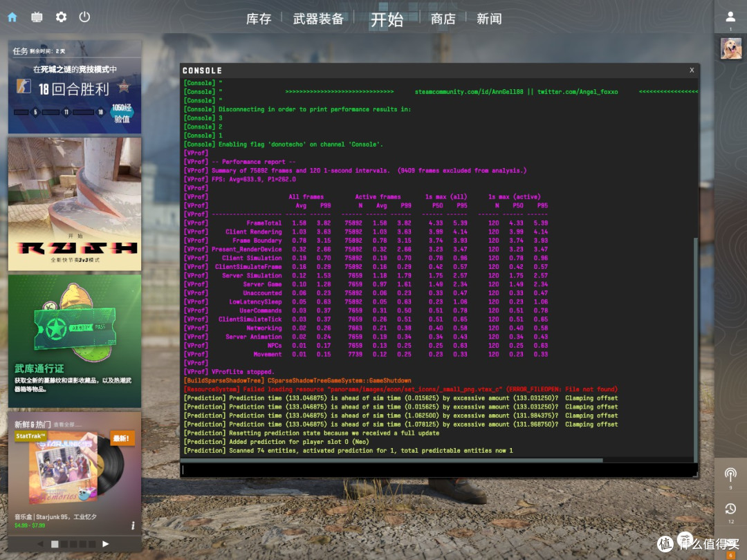
Task: Click the 'Client Rendering' row label
Action: click(x=253, y=232)
